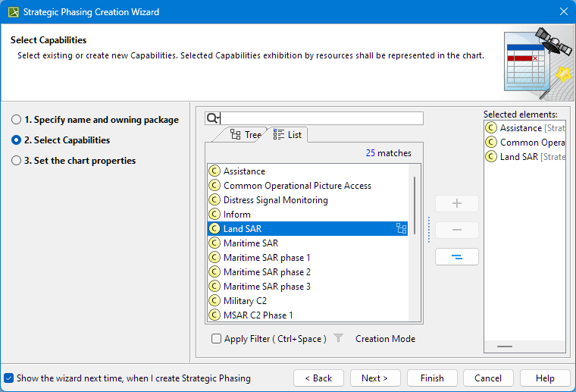Click the filter funnel icon

pos(339,339)
